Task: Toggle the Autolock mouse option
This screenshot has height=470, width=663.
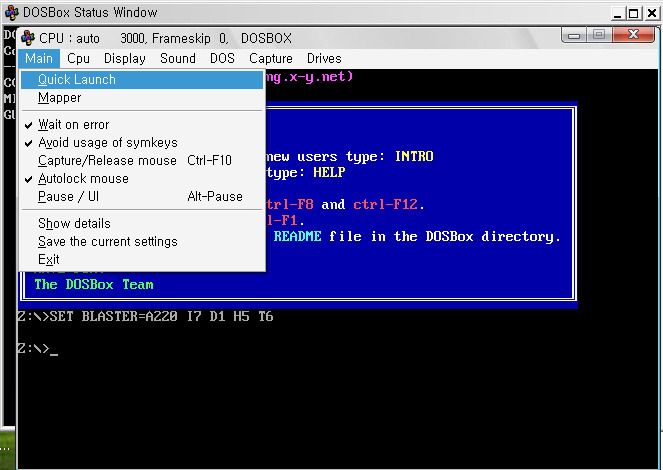Action: (x=142, y=179)
